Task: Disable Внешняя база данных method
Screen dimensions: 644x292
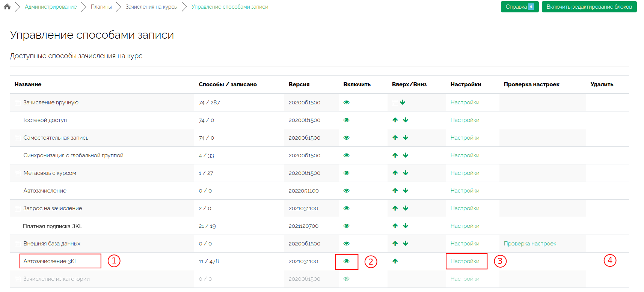Action: pyautogui.click(x=347, y=244)
